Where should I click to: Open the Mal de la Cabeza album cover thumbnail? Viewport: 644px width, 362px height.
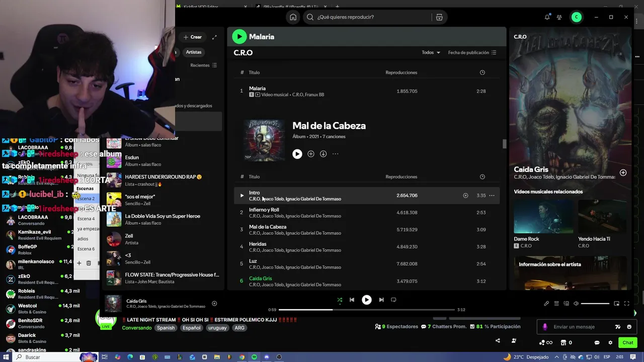coord(264,140)
